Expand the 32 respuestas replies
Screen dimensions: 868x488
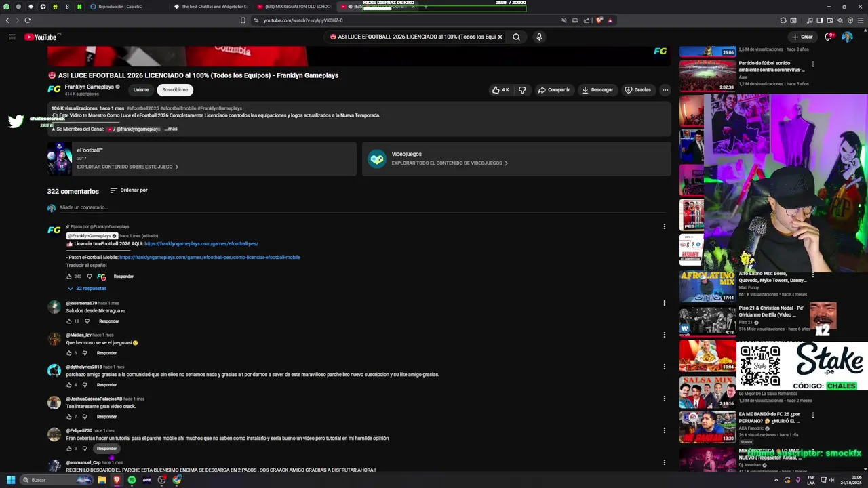pos(87,288)
